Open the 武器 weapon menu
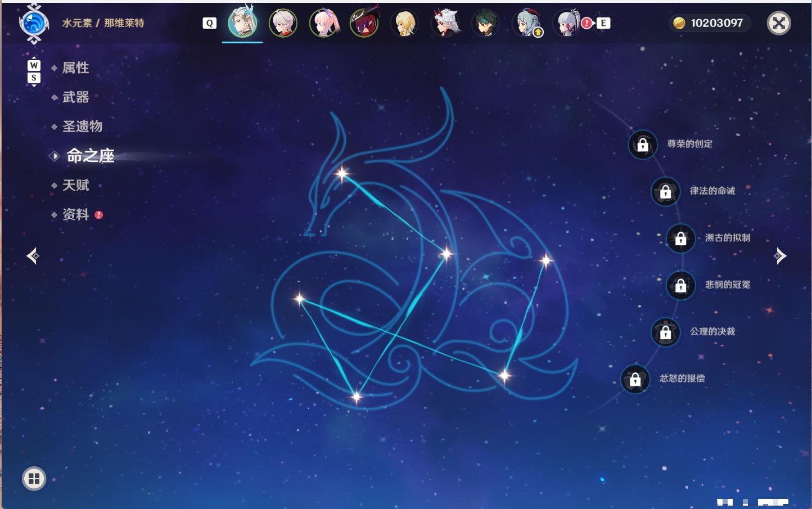Image resolution: width=812 pixels, height=509 pixels. coord(75,97)
